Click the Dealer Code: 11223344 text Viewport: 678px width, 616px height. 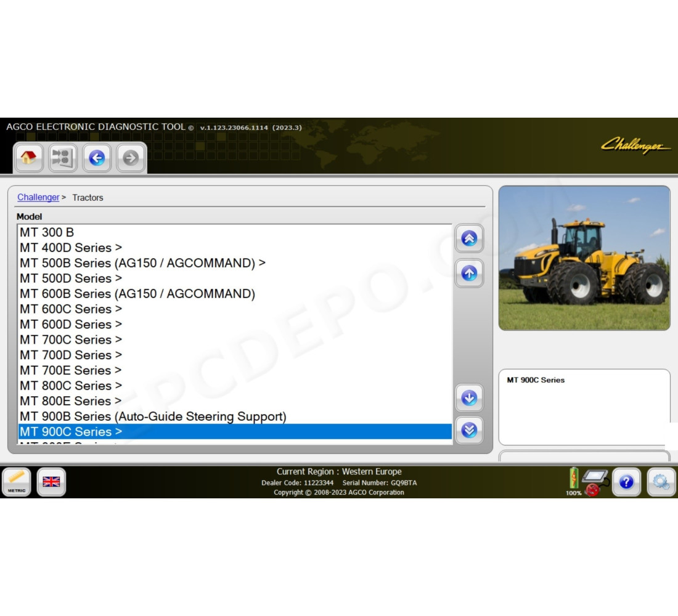click(x=298, y=483)
